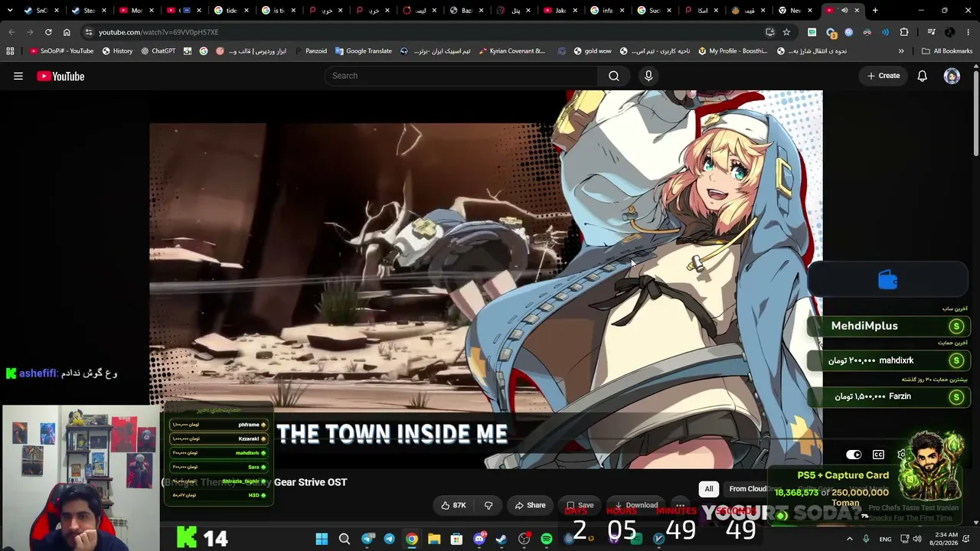The height and width of the screenshot is (551, 980).
Task: Open Microsoft Store from the taskbar
Action: 456,539
